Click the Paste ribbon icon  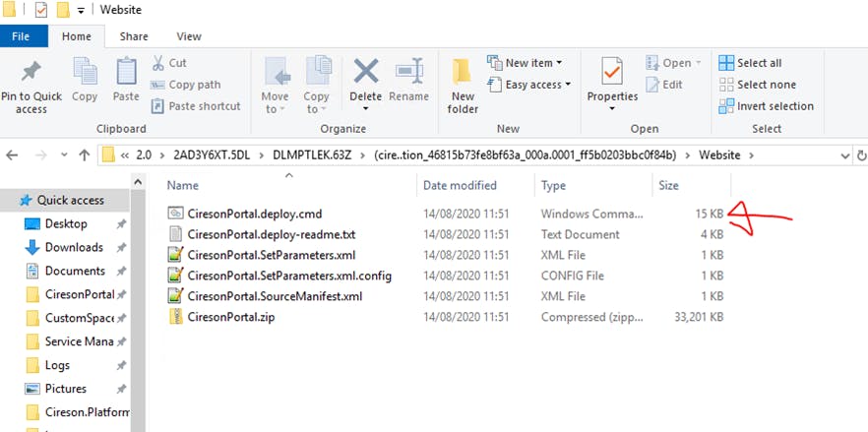coord(126,71)
